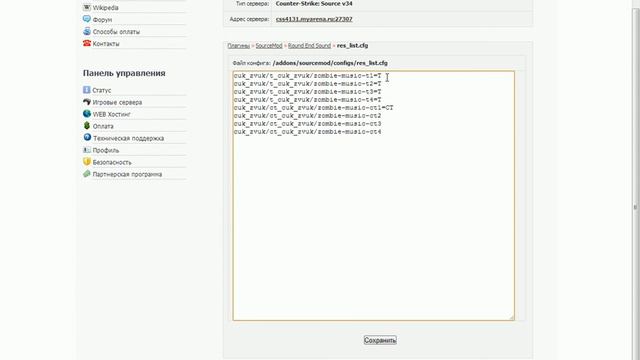The image size is (640, 360).
Task: Go to Оплата section
Action: 103,127
